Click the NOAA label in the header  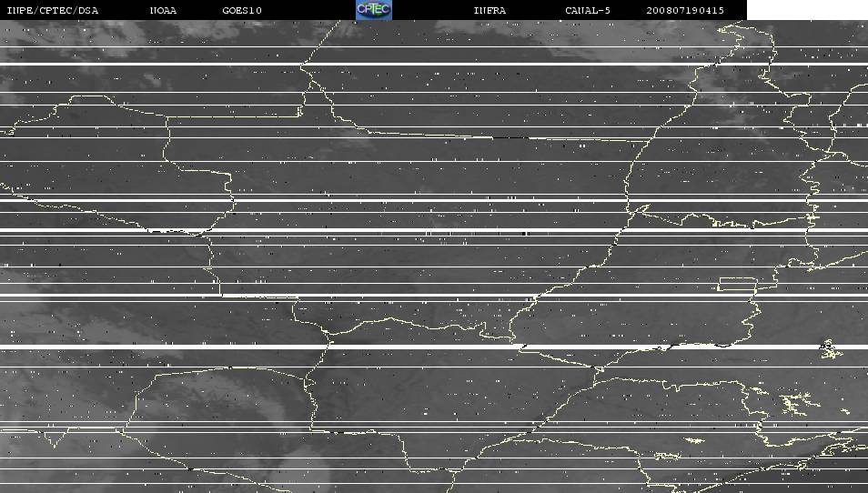tap(163, 11)
